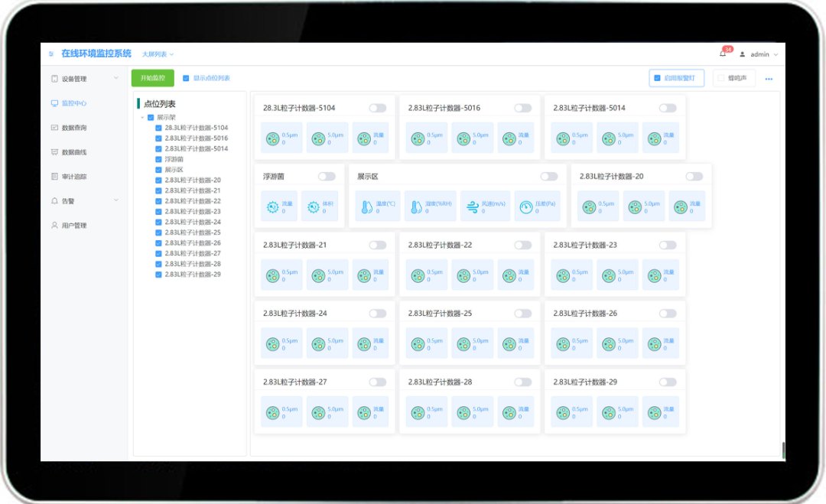This screenshot has height=504, width=826.
Task: Click the sidebar collapse hamburger icon
Action: [51, 54]
